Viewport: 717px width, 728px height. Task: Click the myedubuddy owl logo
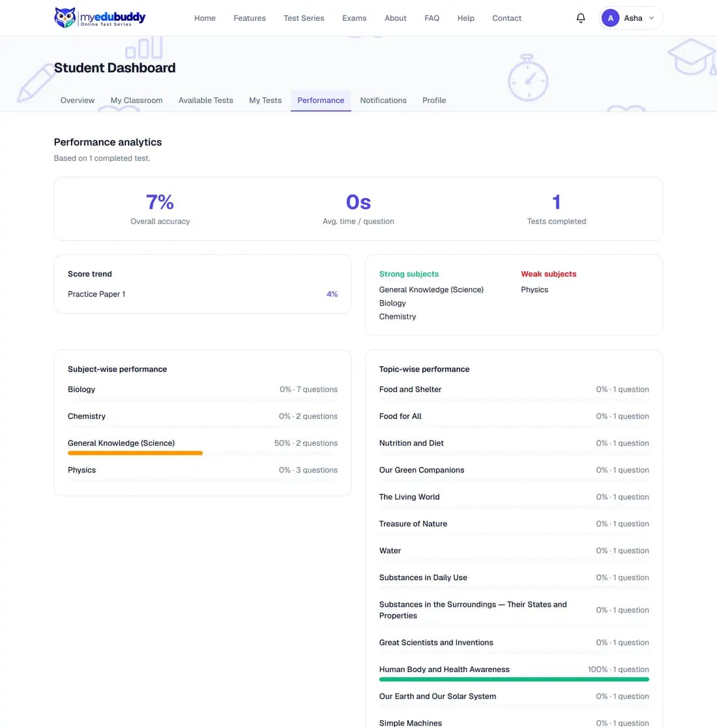pyautogui.click(x=99, y=18)
